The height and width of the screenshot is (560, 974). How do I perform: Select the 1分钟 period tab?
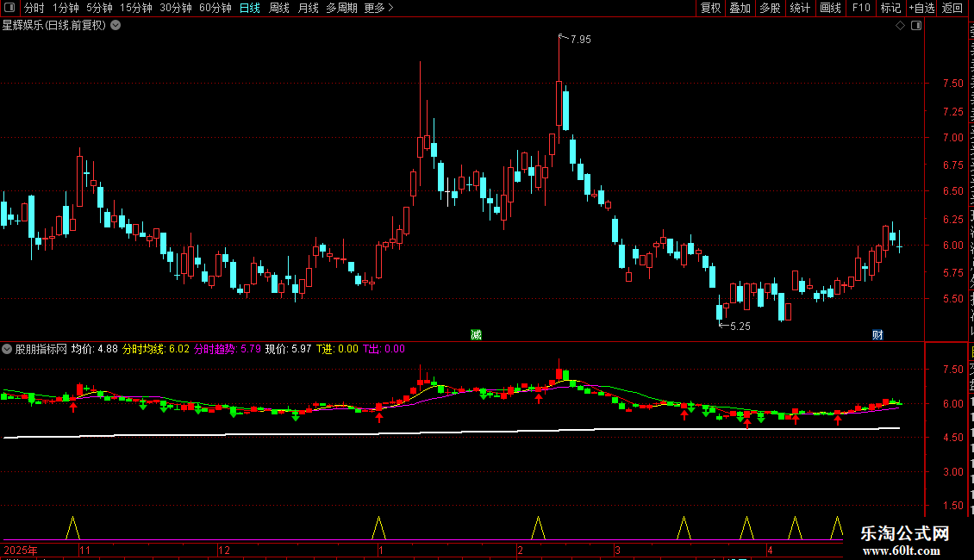pos(66,8)
